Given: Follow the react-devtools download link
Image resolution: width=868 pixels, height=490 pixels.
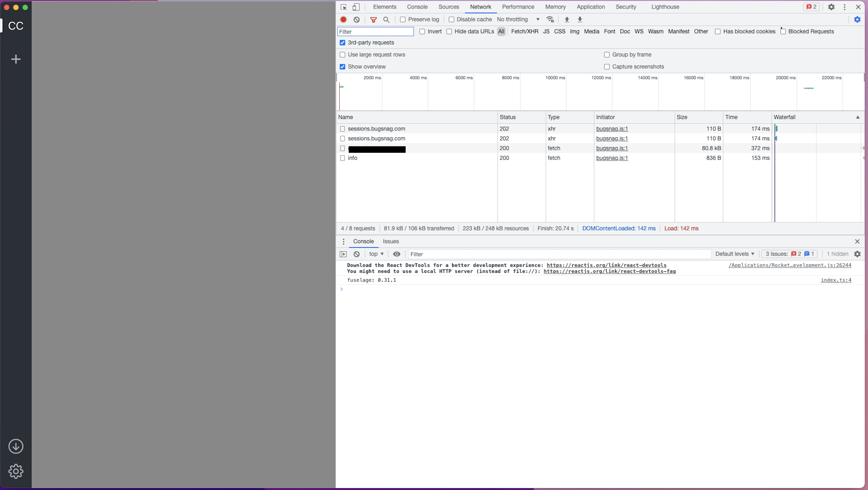Looking at the screenshot, I should 606,265.
